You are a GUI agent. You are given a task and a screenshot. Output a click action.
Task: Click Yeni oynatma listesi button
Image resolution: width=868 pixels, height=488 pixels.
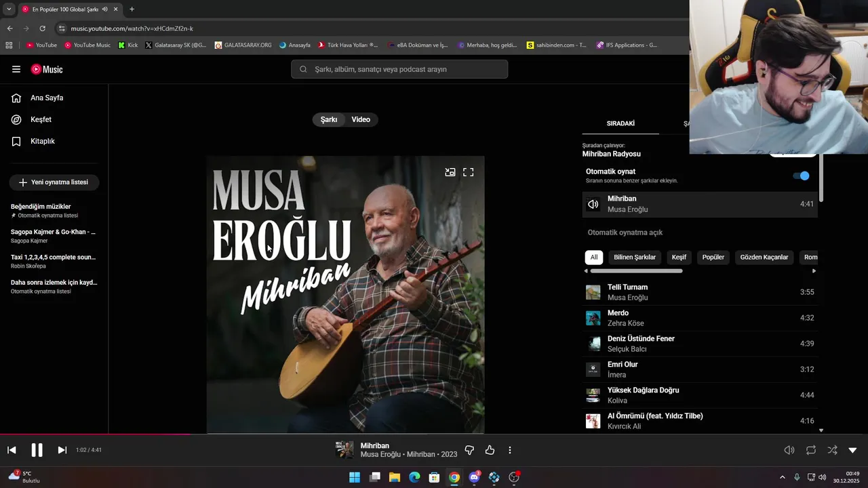(x=54, y=182)
